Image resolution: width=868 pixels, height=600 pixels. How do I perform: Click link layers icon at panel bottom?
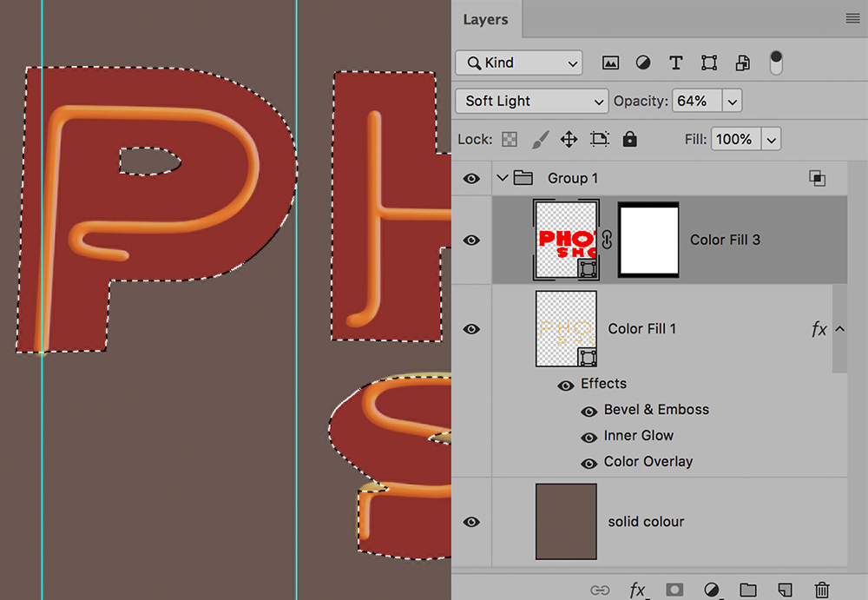600,590
